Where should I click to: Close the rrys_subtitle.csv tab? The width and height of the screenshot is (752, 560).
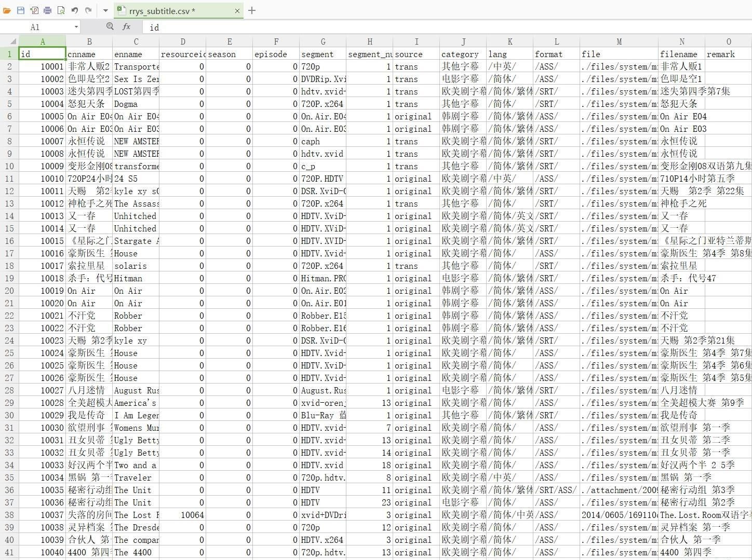pos(237,11)
